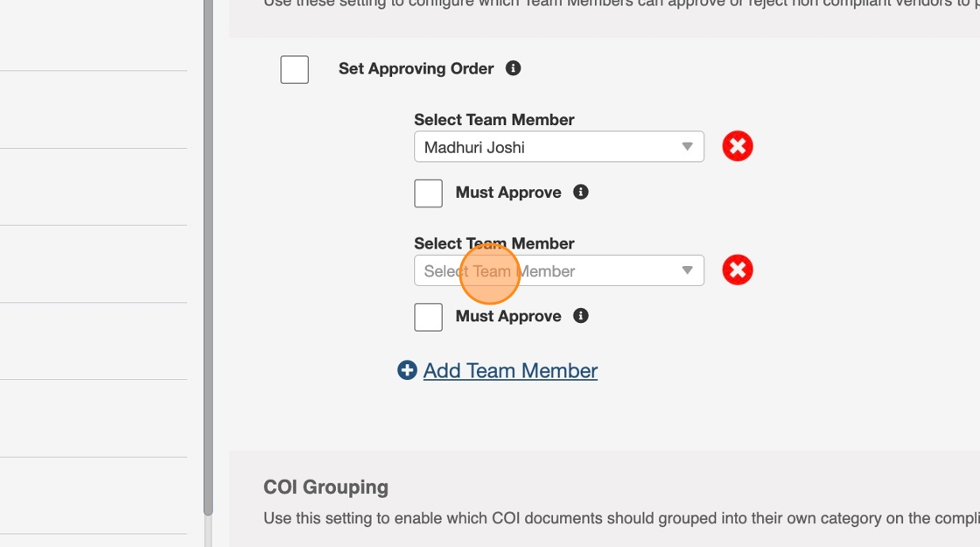
Task: Click the arrow on Madhuri Joshi dropdown
Action: (688, 147)
